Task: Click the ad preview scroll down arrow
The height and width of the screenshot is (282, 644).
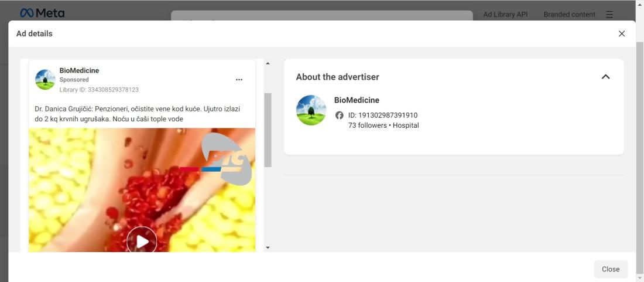Action: pyautogui.click(x=268, y=247)
